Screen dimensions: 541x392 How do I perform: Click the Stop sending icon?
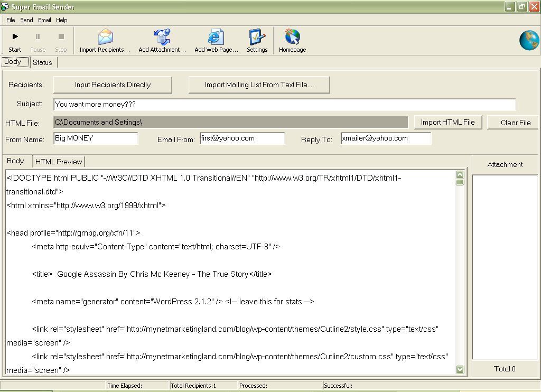click(x=60, y=40)
